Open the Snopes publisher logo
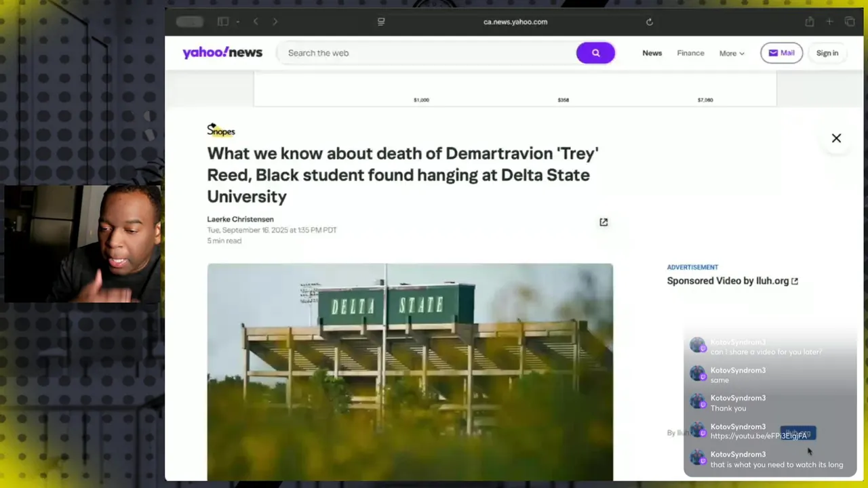The image size is (868, 488). tap(220, 129)
